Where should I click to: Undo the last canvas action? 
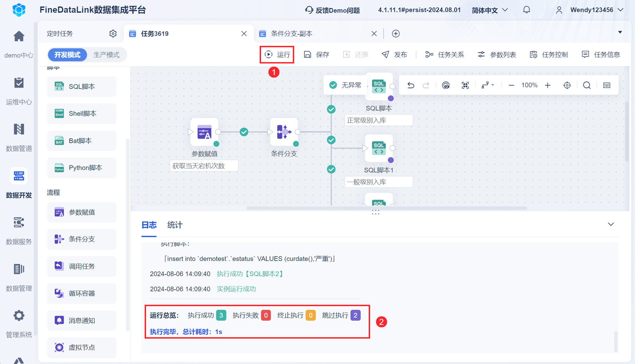coord(411,85)
